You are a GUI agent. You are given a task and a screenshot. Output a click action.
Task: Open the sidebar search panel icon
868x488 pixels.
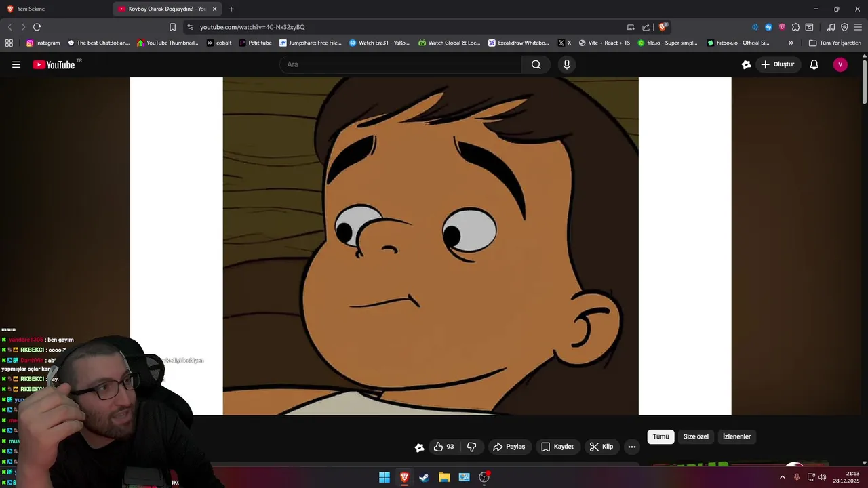tap(809, 27)
